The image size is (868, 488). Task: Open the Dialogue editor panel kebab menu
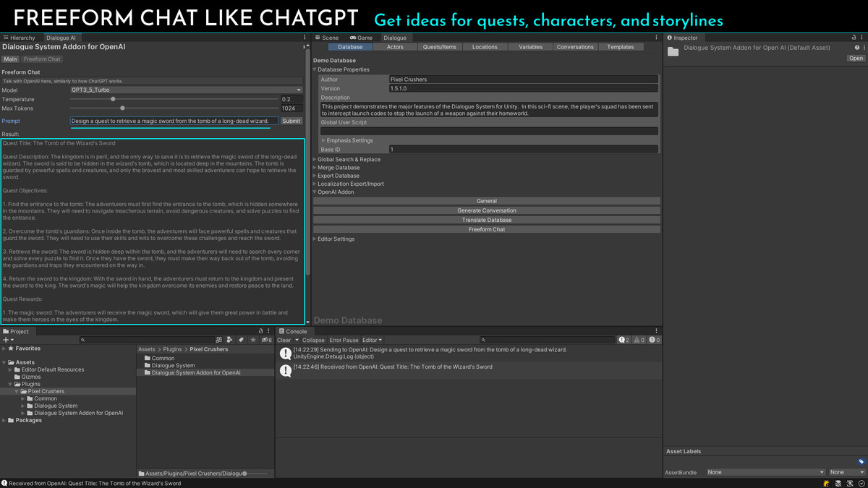coord(657,38)
